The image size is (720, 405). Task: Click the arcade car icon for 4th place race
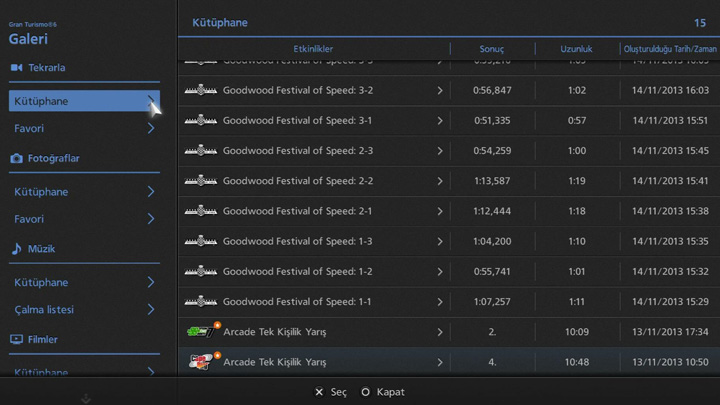[202, 360]
